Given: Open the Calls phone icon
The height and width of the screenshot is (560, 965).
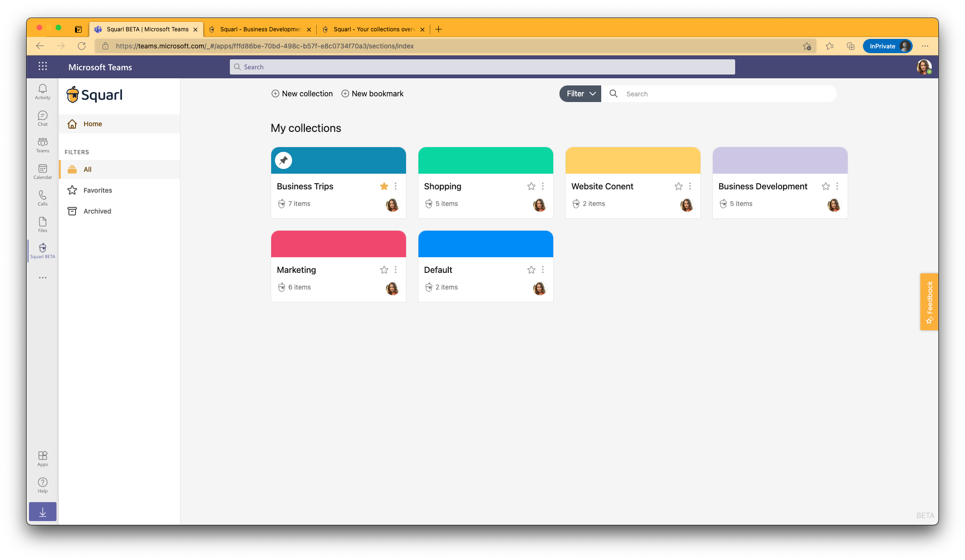Looking at the screenshot, I should coord(43,198).
